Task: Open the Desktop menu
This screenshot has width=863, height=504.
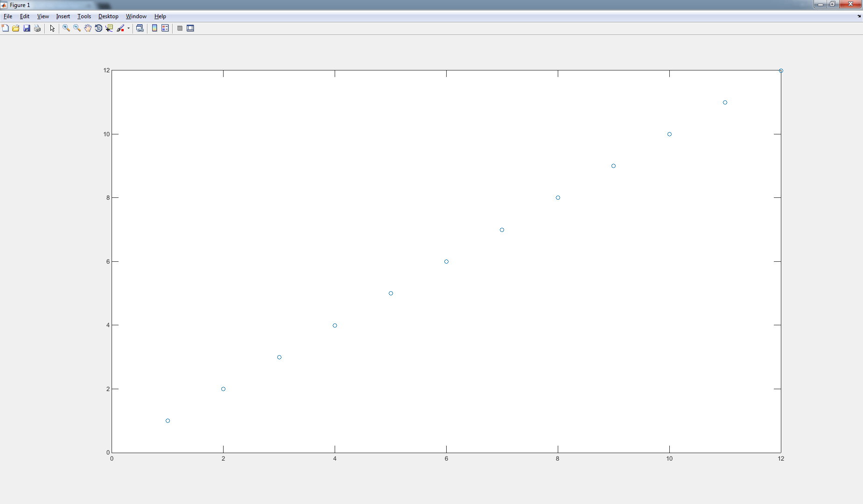Action: (x=108, y=16)
